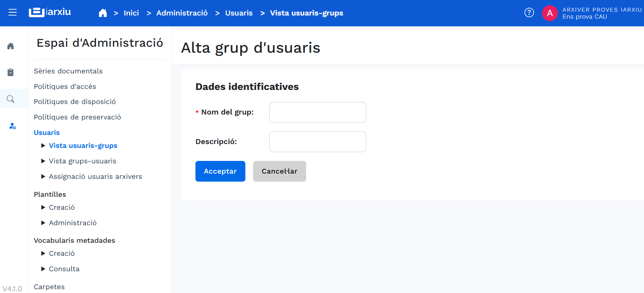Click the Acceptar button
The height and width of the screenshot is (293, 644).
[220, 171]
